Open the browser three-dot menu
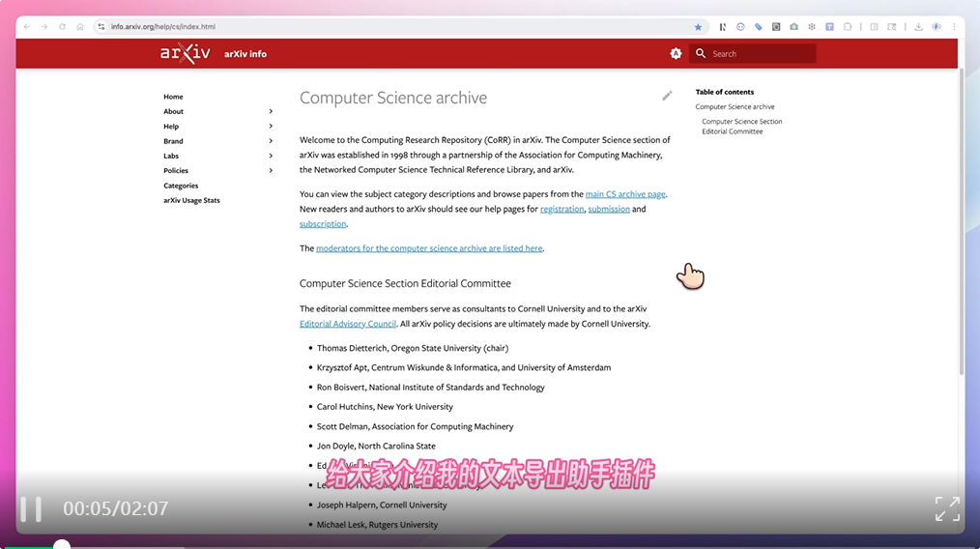The height and width of the screenshot is (549, 980). point(954,27)
